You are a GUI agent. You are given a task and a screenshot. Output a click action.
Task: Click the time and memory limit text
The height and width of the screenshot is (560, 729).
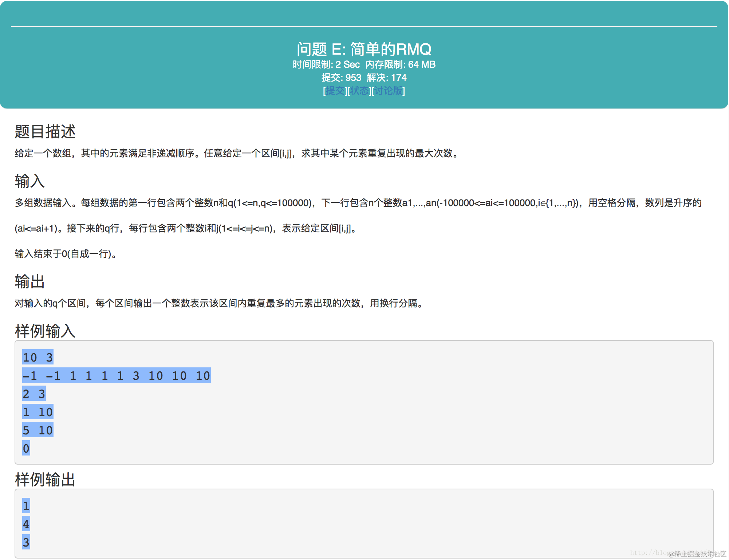(364, 65)
